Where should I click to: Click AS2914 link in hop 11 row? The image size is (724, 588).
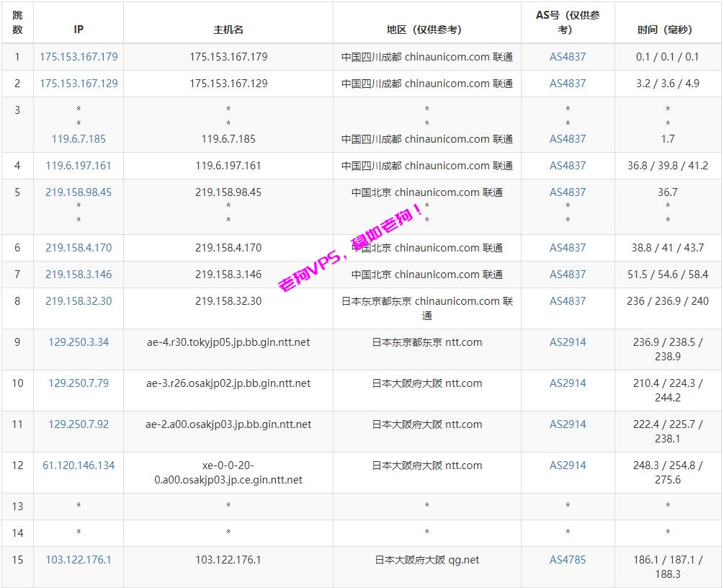click(x=568, y=424)
